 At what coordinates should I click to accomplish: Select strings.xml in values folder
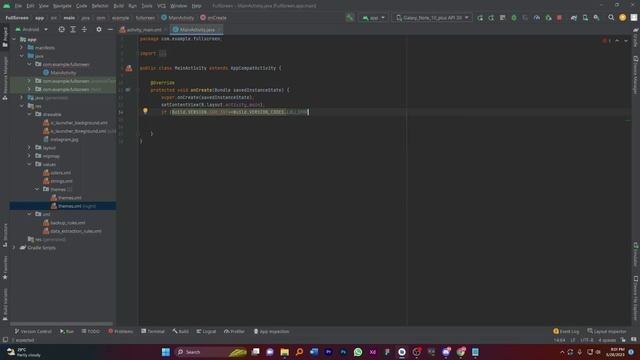tap(58, 181)
